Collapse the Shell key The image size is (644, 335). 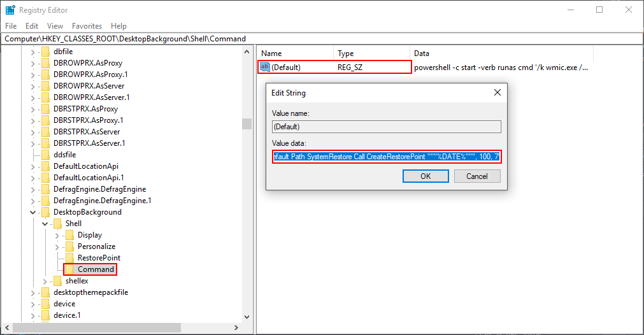[x=45, y=224]
